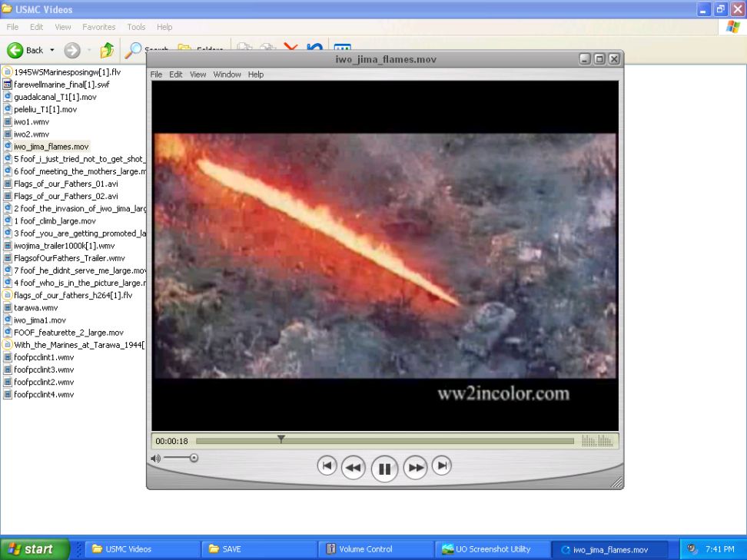Screen dimensions: 747x560
Task: Select file Flags_of_our_Fathers_02.avi
Action: click(66, 196)
